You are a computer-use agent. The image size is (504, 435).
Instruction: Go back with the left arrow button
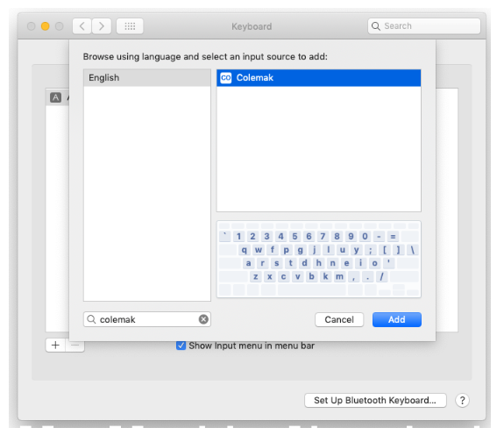(x=82, y=26)
